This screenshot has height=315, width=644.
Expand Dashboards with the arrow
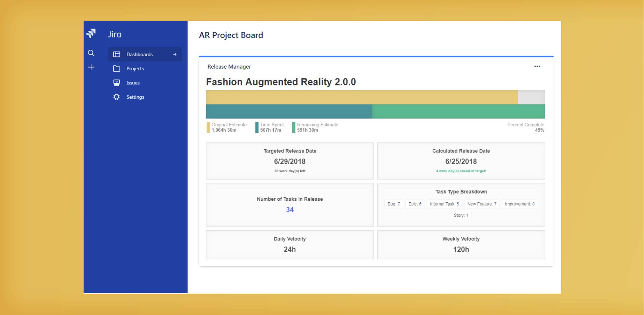[175, 54]
